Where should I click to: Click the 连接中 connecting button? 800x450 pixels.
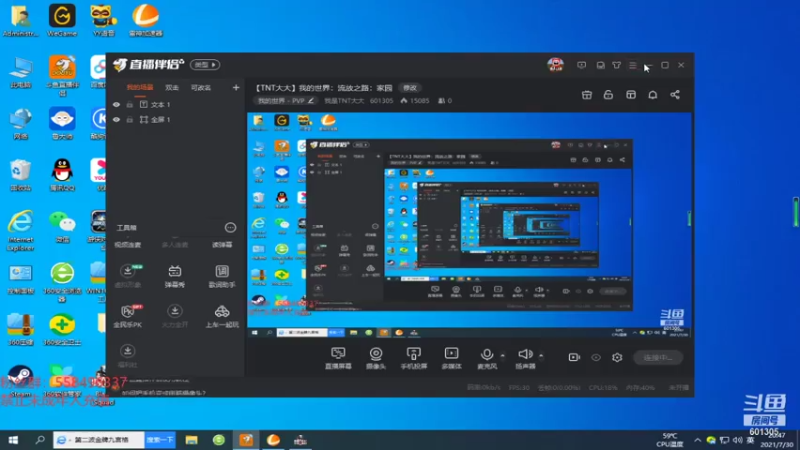click(x=658, y=358)
